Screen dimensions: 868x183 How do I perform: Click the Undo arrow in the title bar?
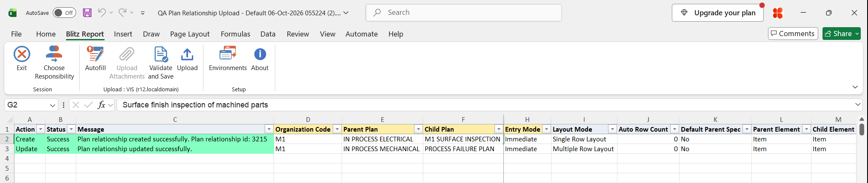click(x=102, y=13)
